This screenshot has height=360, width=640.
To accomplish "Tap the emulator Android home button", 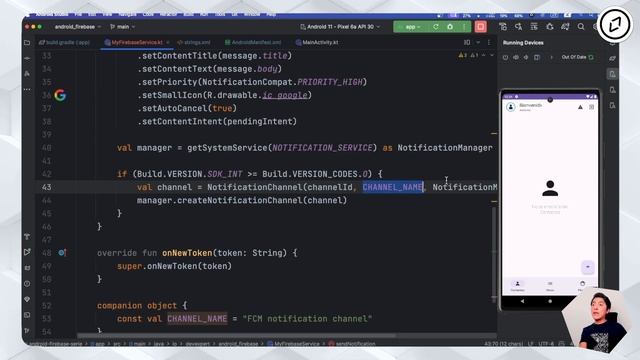I will point(550,301).
